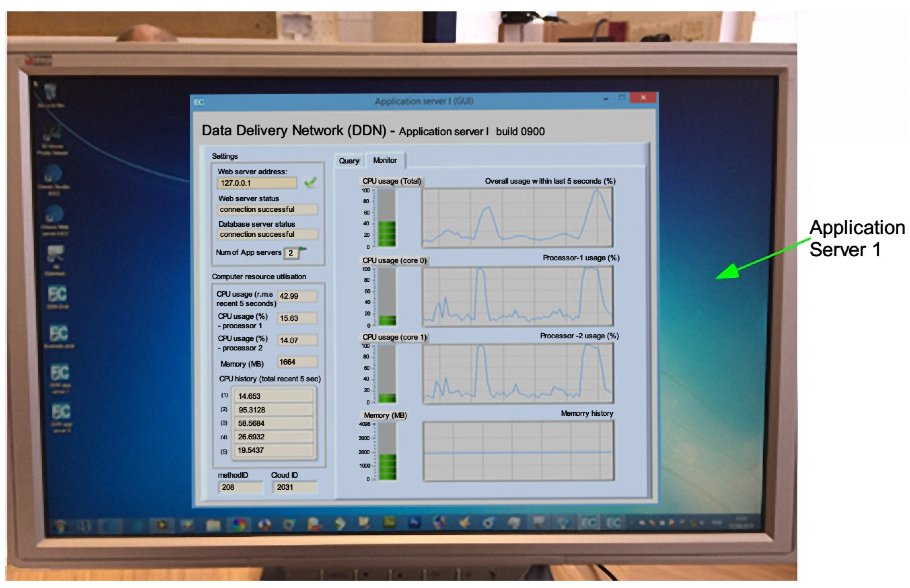The image size is (910, 588).
Task: Click the Computer resource utilisation label
Action: (x=259, y=277)
